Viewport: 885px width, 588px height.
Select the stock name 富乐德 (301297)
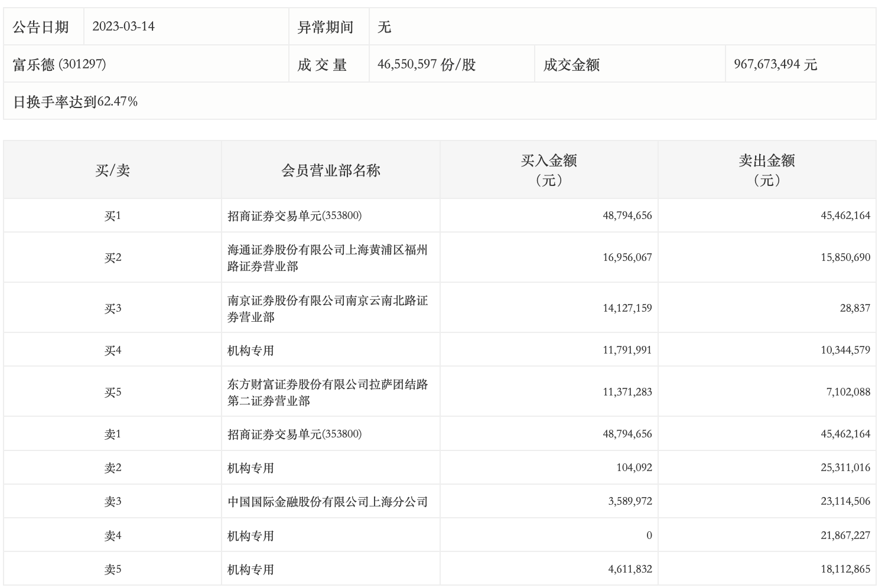[x=59, y=64]
